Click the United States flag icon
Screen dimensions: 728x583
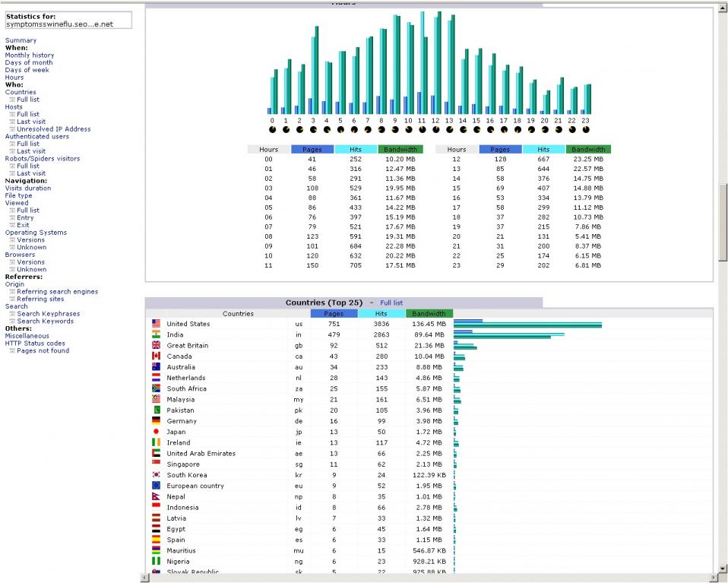[156, 324]
